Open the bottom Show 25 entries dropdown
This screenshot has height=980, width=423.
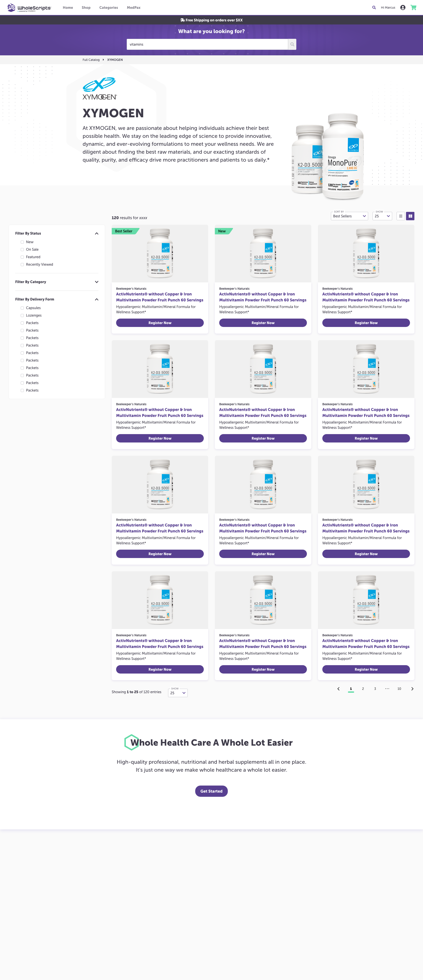178,693
